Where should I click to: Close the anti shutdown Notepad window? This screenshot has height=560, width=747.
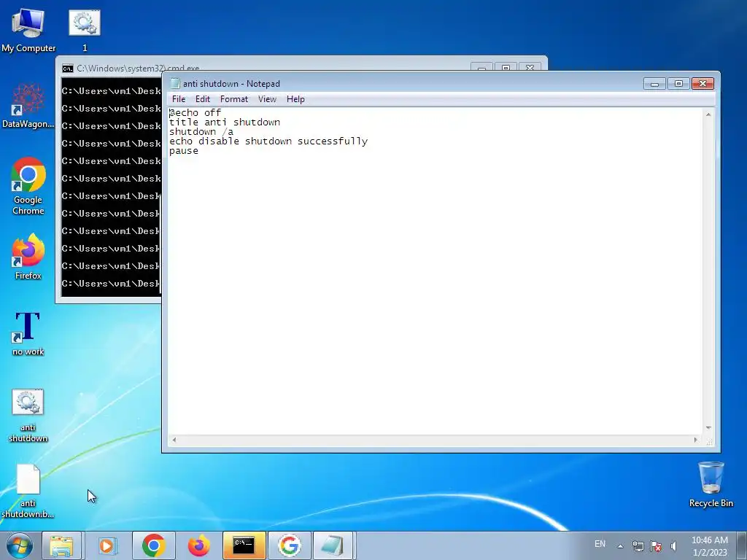coord(703,84)
